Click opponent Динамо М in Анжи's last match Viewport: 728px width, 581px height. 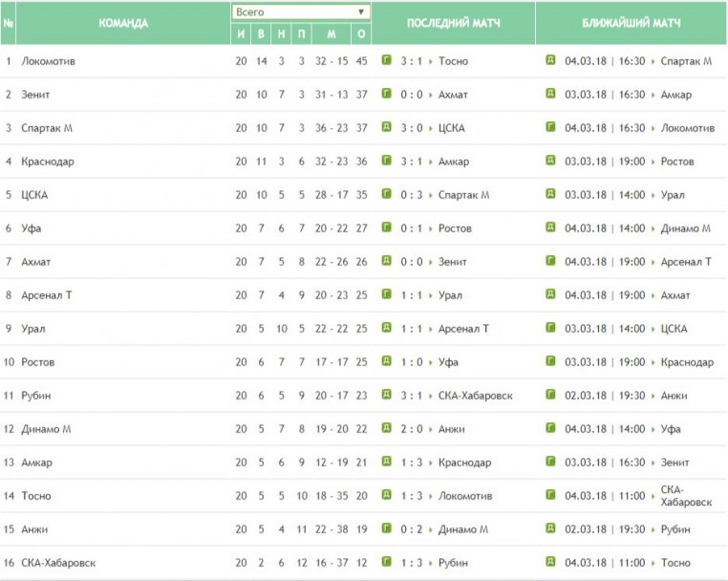463,529
